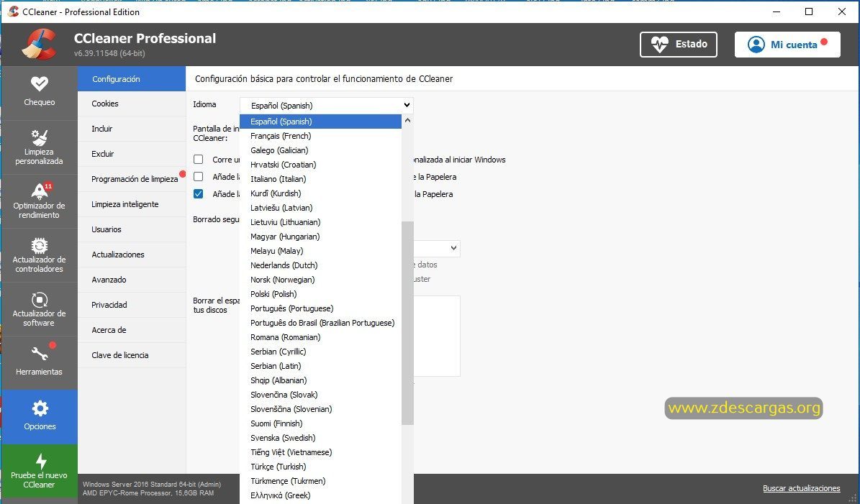860x504 pixels.
Task: Open the Incluir settings tab
Action: (132, 129)
